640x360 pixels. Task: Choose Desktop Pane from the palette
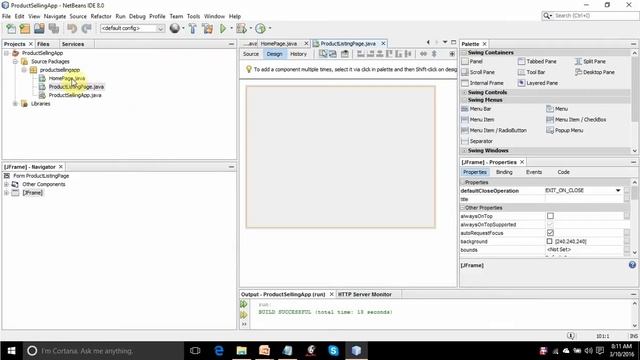[x=595, y=72]
